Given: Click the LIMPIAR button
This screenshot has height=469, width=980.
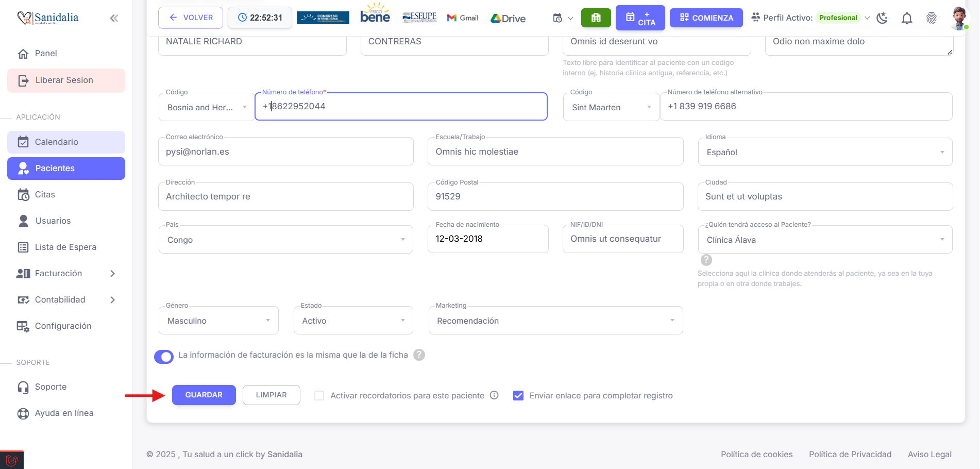Looking at the screenshot, I should tap(271, 395).
